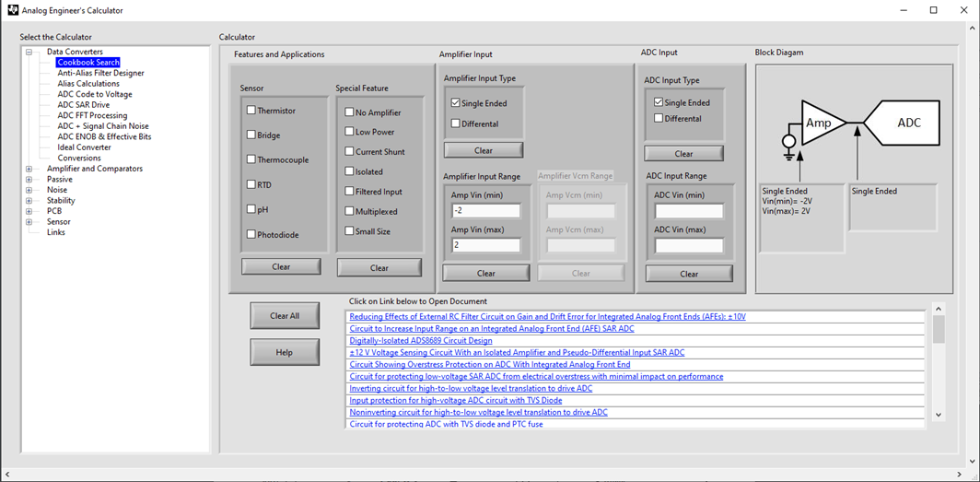The width and height of the screenshot is (980, 482).
Task: Collapse the Data Converters tree node
Action: (x=29, y=52)
